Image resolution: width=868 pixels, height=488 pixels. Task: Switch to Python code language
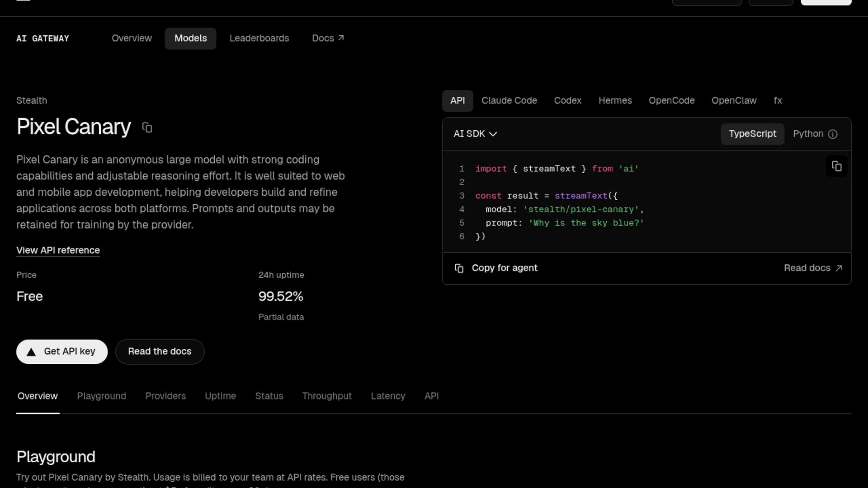pyautogui.click(x=808, y=134)
